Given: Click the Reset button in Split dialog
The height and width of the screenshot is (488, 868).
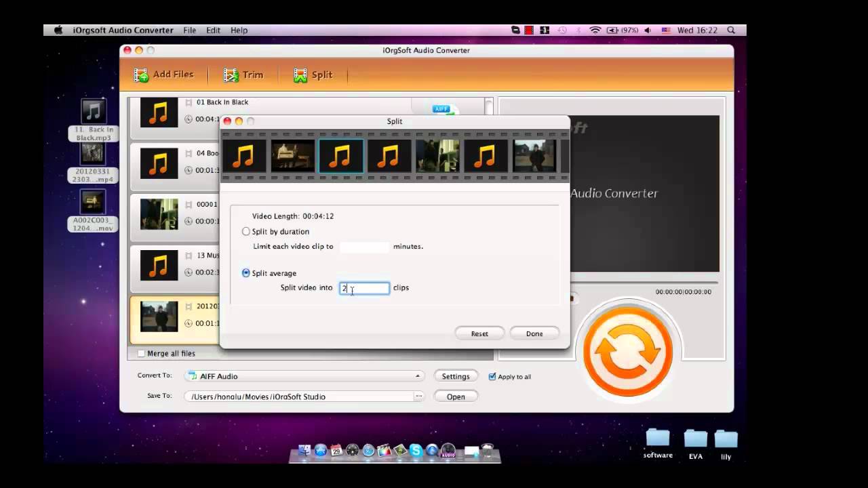Looking at the screenshot, I should [479, 333].
